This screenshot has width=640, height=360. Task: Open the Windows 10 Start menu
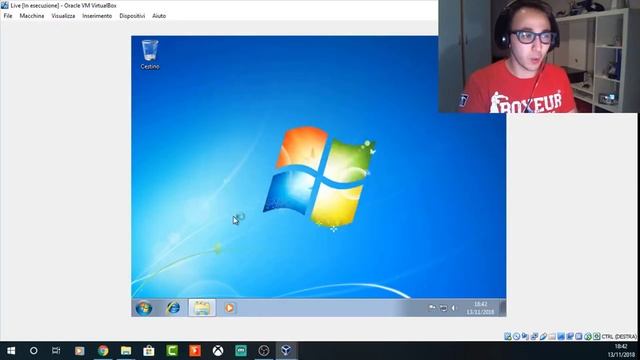[11, 351]
